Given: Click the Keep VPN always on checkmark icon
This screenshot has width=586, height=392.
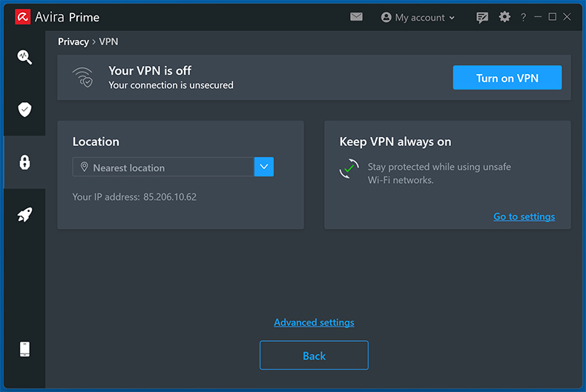Looking at the screenshot, I should click(349, 169).
